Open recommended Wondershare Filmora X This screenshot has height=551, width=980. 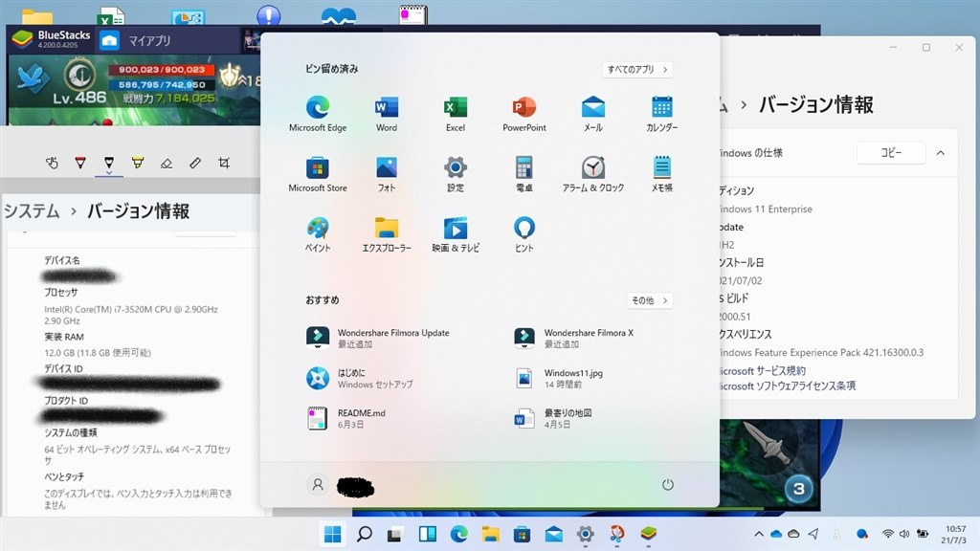coord(574,338)
